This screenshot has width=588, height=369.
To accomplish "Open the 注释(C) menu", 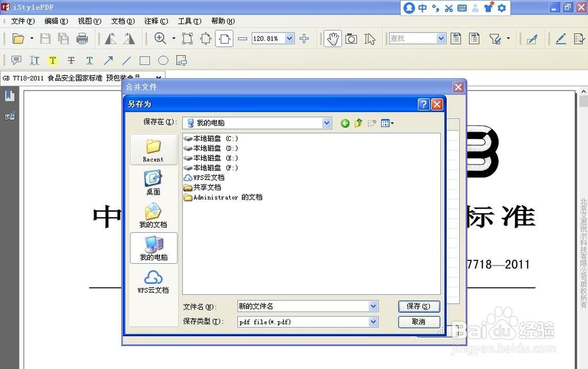I will (156, 21).
